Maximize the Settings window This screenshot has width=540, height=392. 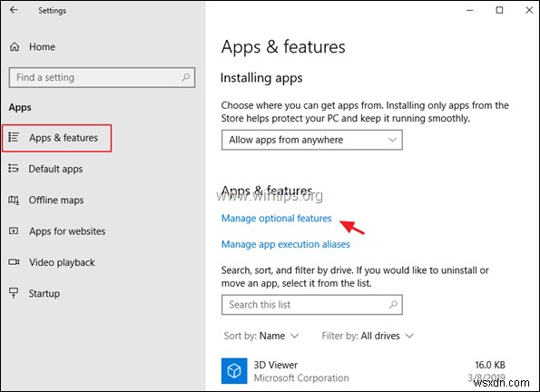[499, 10]
